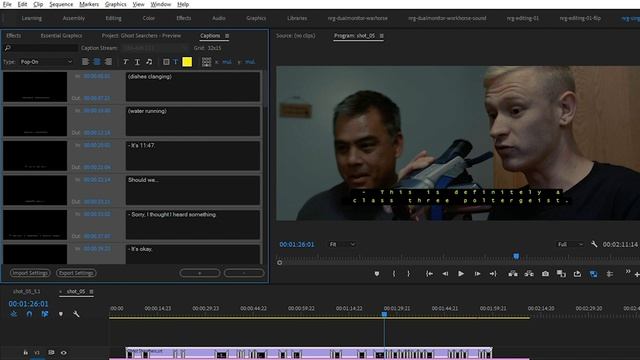Open timeline display settings wrench

point(76,314)
